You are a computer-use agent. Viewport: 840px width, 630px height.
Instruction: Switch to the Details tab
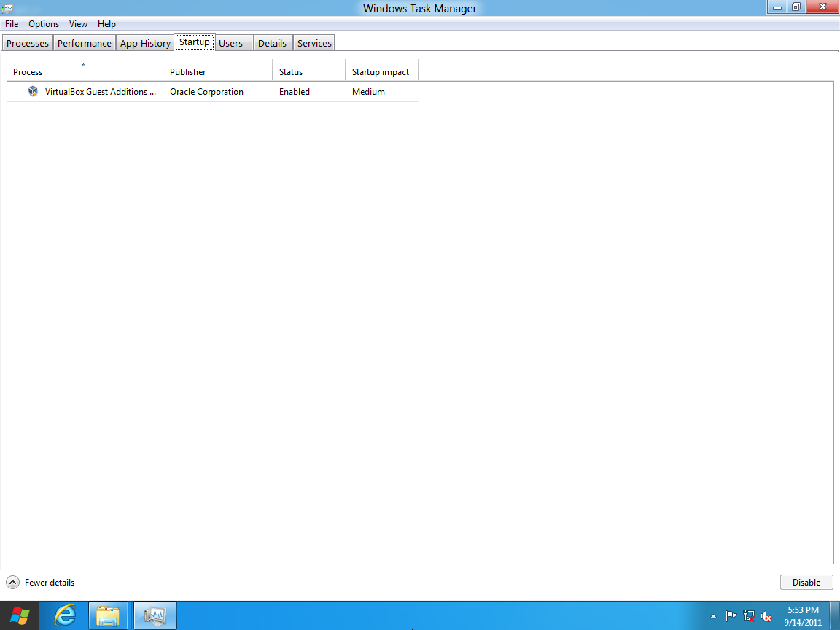272,44
